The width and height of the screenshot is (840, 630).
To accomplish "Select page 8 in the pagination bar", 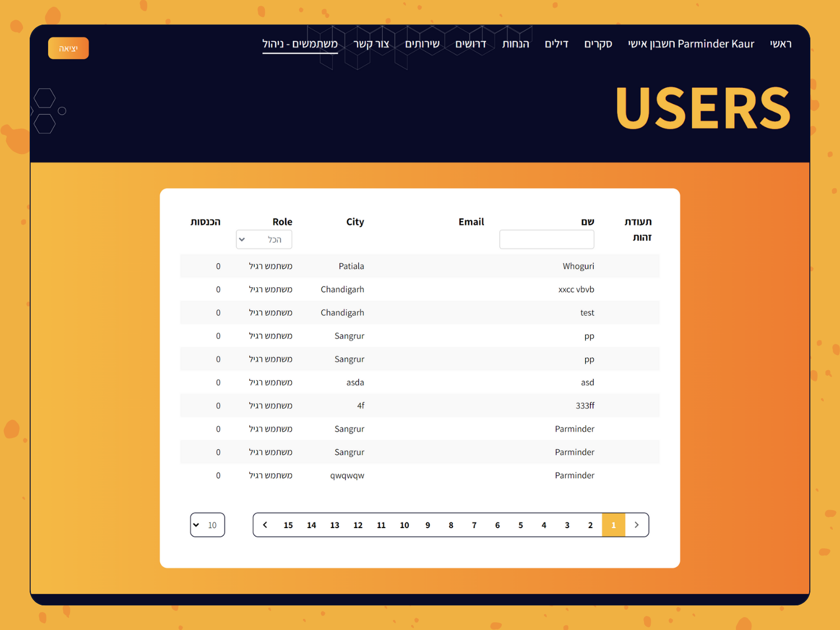I will tap(451, 525).
